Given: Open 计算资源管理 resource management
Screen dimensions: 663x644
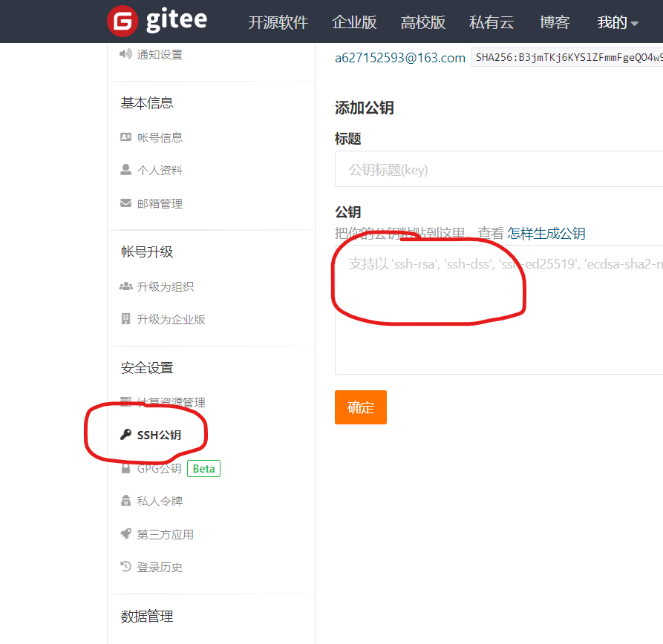Looking at the screenshot, I should [168, 401].
